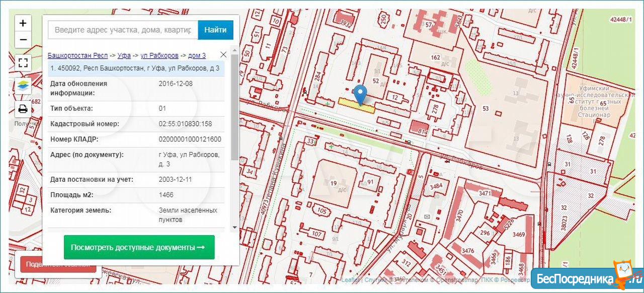The image size is (644, 293).
Task: Zoom out of the map
Action: click(23, 40)
